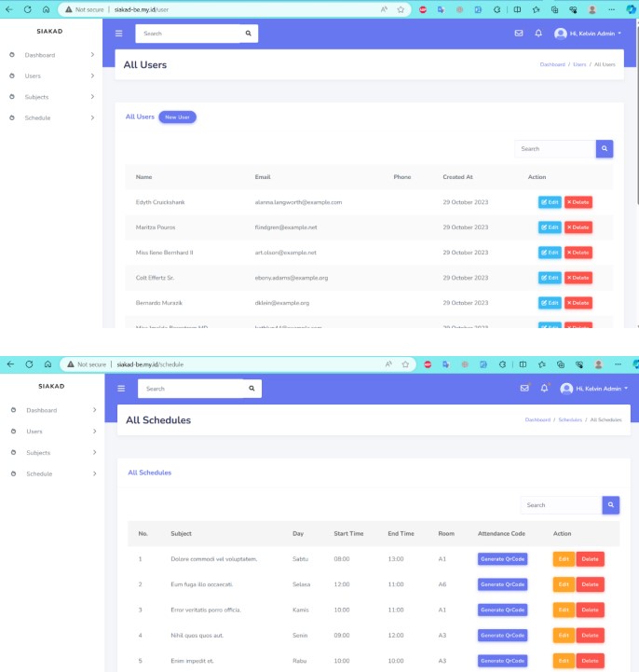Expand Users chevron in All Users sidebar
This screenshot has width=639, height=672.
(92, 75)
